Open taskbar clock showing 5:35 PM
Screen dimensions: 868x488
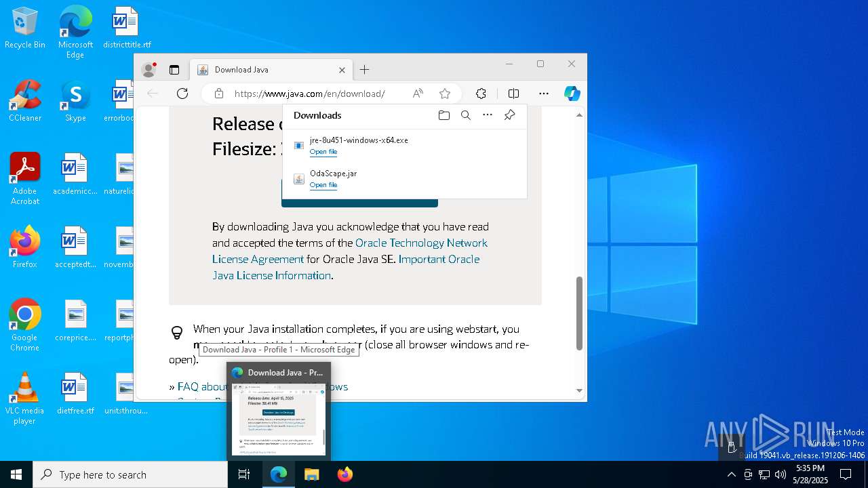pos(810,474)
